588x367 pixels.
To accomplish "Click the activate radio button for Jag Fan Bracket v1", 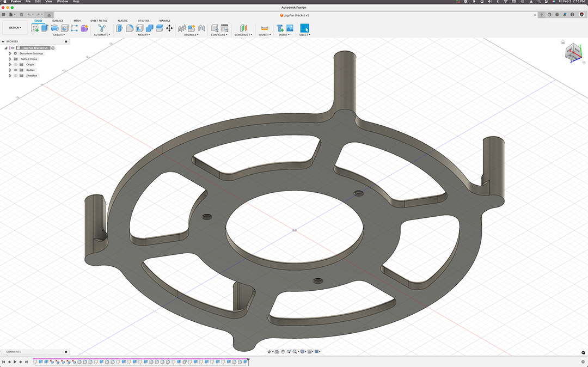I will coord(53,48).
